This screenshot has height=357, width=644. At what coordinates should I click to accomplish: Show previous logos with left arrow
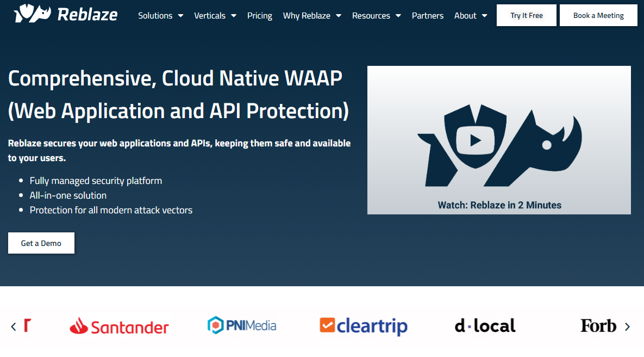14,327
